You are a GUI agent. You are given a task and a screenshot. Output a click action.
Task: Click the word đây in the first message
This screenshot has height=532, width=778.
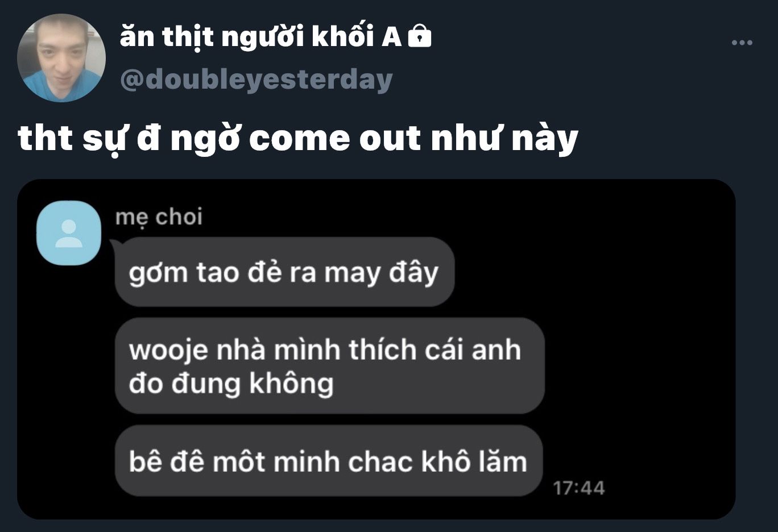[x=413, y=273]
